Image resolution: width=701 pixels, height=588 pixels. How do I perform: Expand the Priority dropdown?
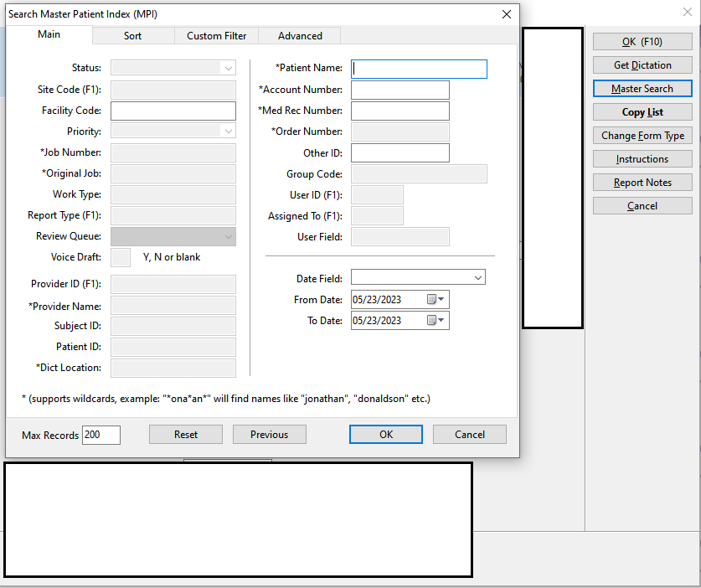pos(229,132)
